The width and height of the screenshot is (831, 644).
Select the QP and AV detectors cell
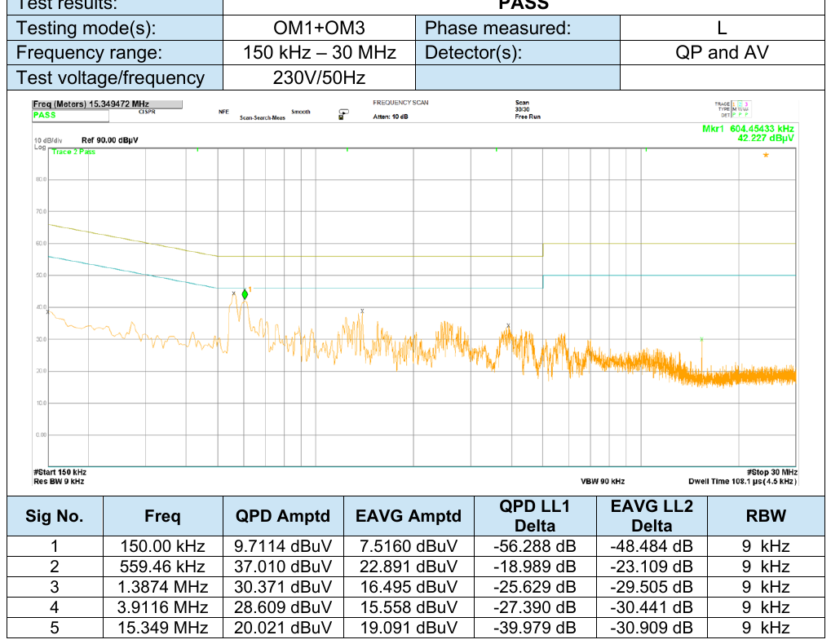(x=722, y=52)
